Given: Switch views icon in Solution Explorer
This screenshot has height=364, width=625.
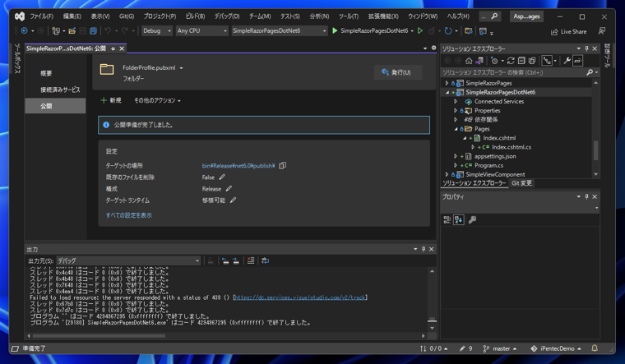Looking at the screenshot, I should [479, 61].
